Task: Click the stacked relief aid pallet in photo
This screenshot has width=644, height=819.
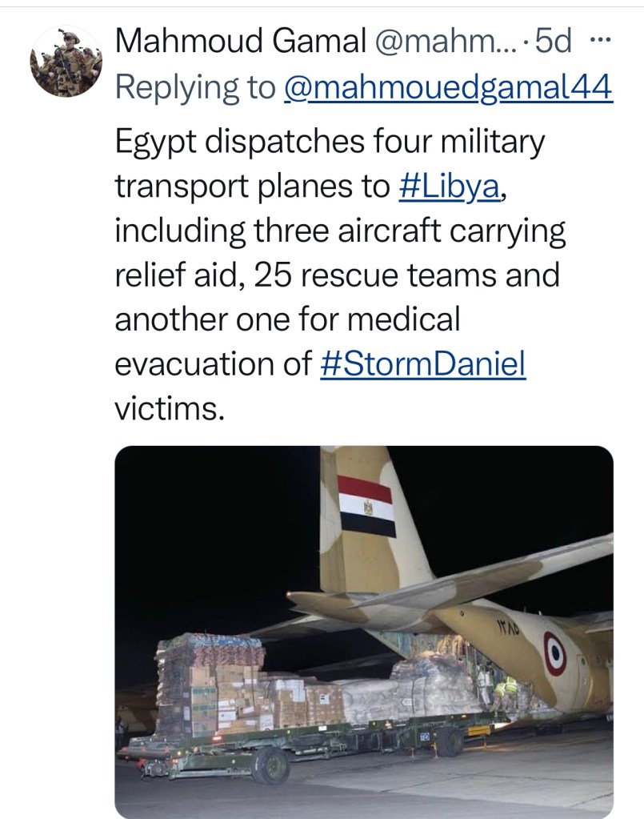Action: [212, 685]
